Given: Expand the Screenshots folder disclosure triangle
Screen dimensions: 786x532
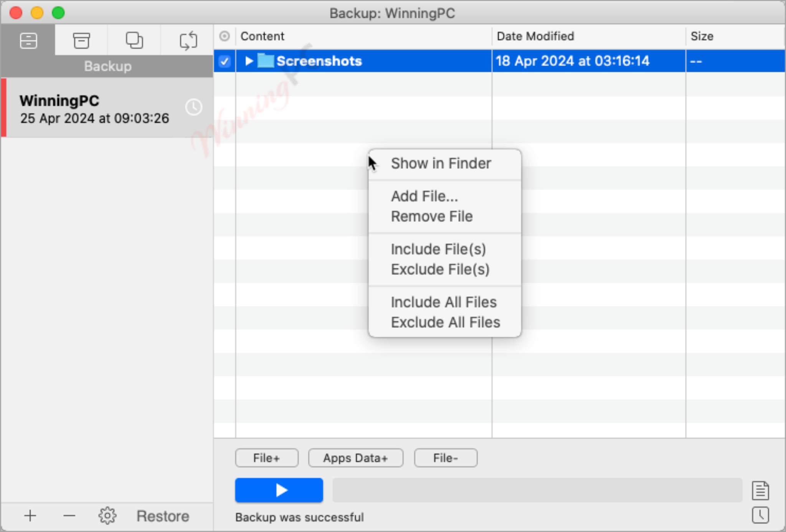Looking at the screenshot, I should click(249, 61).
